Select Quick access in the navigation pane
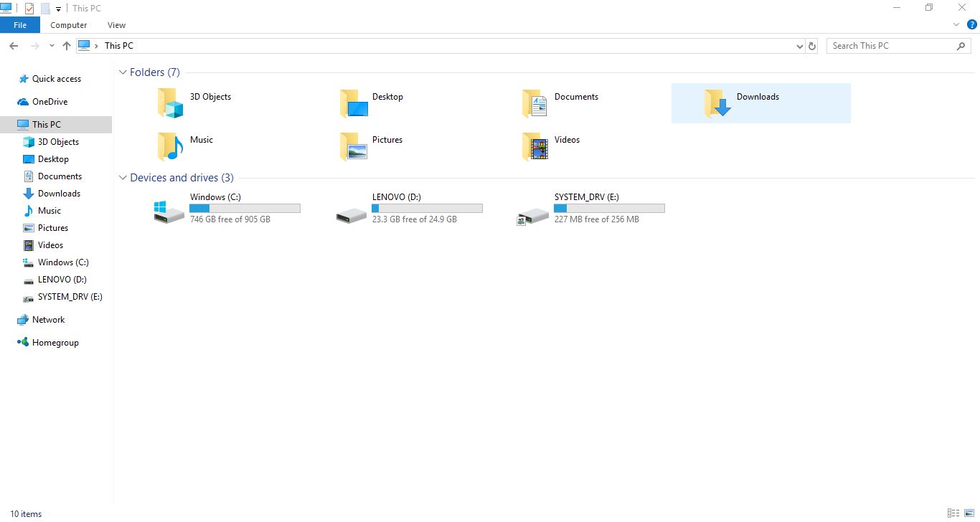 [x=57, y=79]
